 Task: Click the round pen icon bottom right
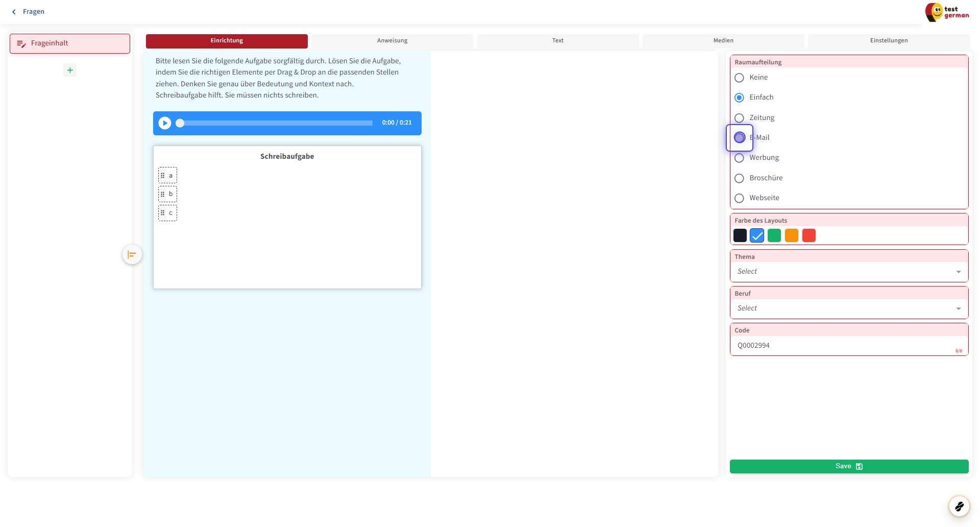[x=959, y=506]
